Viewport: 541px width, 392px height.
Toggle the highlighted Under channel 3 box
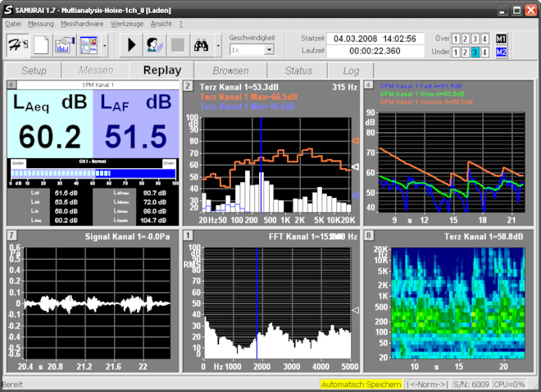click(x=476, y=52)
